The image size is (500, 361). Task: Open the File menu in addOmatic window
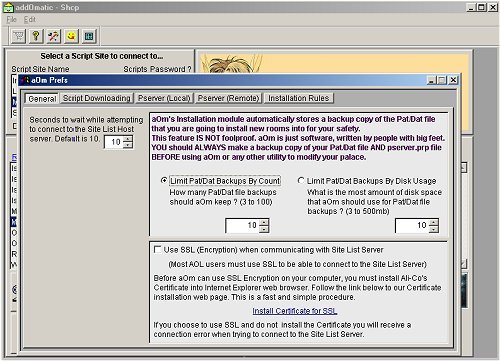coord(12,20)
